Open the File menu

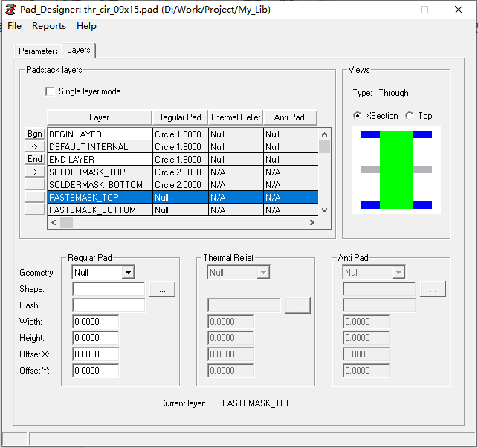14,26
